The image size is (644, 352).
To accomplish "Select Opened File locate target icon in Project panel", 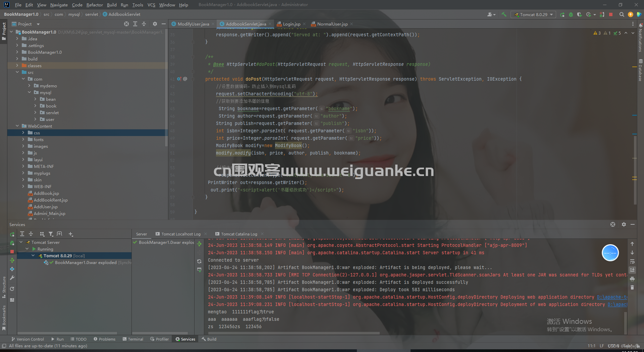I will pyautogui.click(x=126, y=24).
